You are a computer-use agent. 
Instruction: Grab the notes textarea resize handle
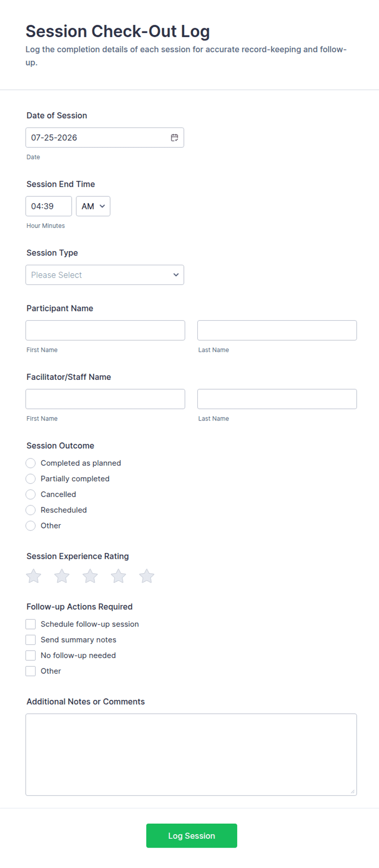pyautogui.click(x=353, y=791)
